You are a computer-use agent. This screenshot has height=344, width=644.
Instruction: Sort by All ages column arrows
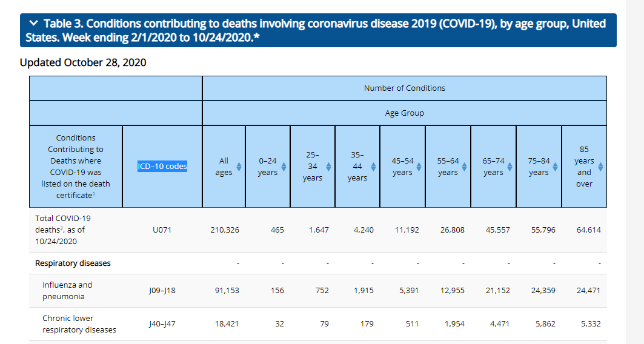point(239,167)
